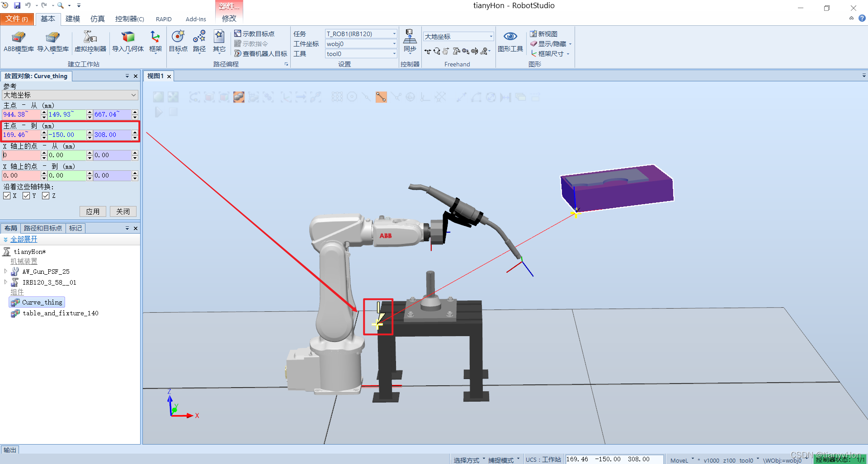Screen dimensions: 868x464
Task: Expand the AW_Gun_PSF_25 tree node
Action: pyautogui.click(x=5, y=271)
